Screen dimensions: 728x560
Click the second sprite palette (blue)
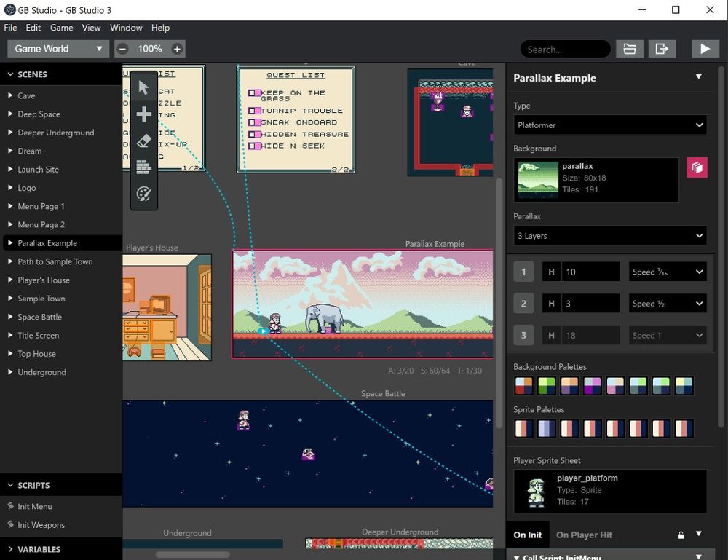[547, 429]
